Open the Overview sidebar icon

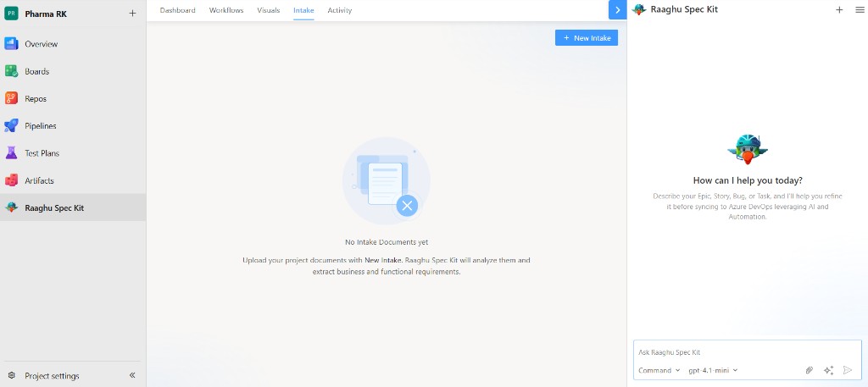[x=11, y=44]
